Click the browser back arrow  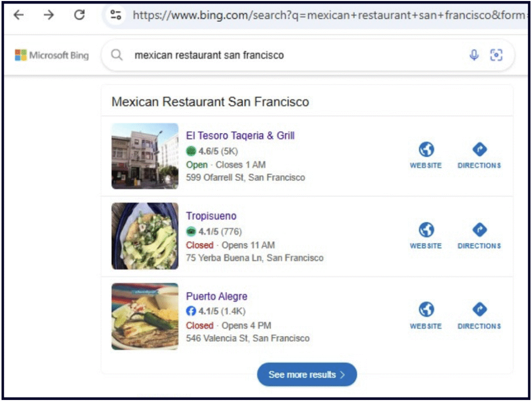tap(19, 15)
